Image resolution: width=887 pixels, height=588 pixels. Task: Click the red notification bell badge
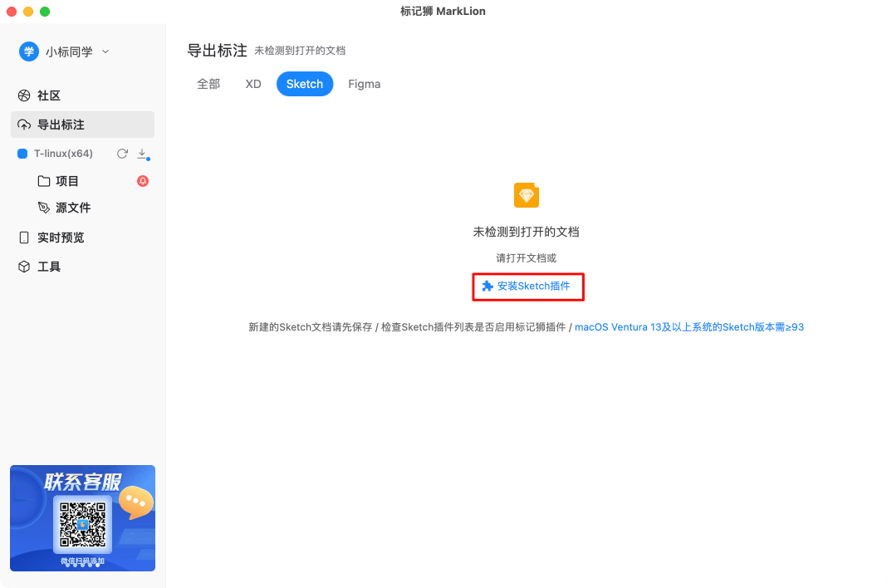click(x=143, y=181)
